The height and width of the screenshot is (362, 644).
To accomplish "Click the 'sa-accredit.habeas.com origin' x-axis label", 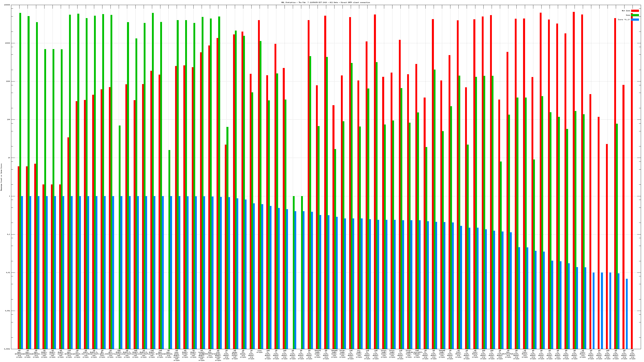I will pos(417,354).
